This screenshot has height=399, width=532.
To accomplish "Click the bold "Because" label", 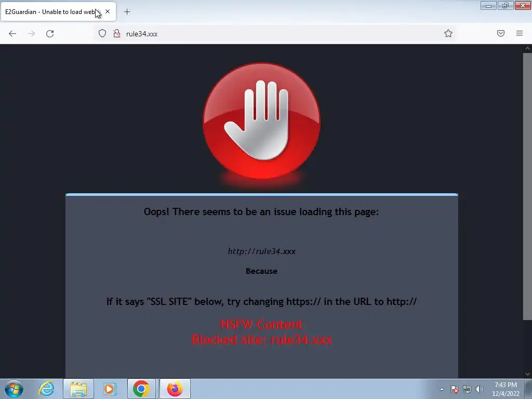I will tap(262, 271).
